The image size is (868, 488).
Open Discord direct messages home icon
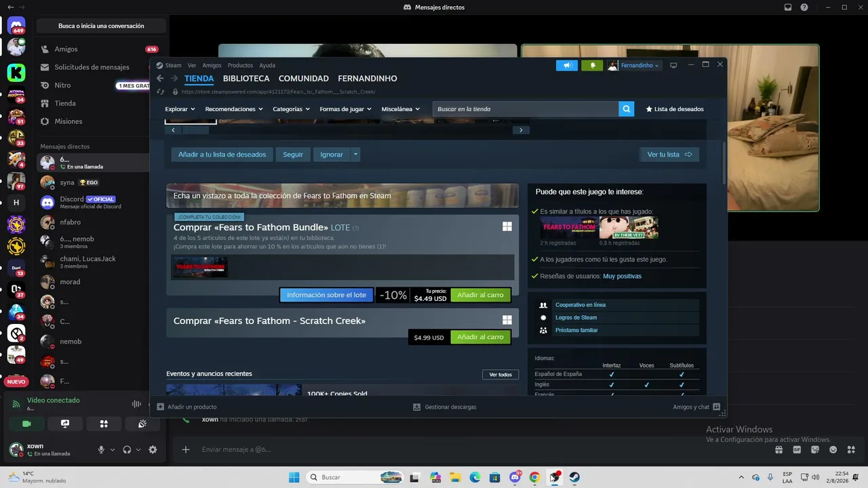point(17,26)
